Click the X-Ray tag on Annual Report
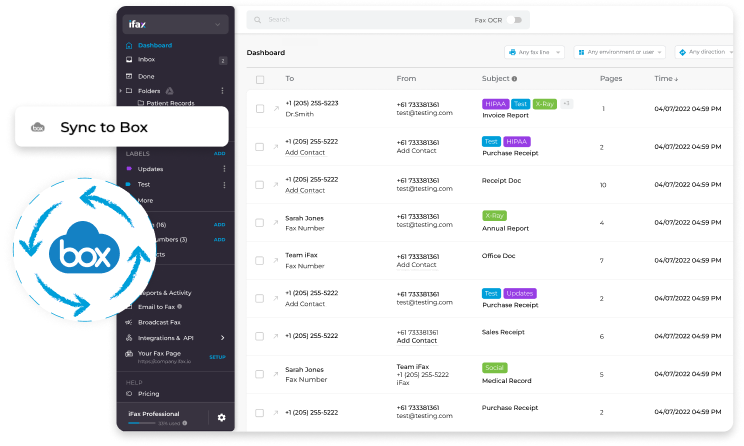This screenshot has width=744, height=446. (x=494, y=216)
